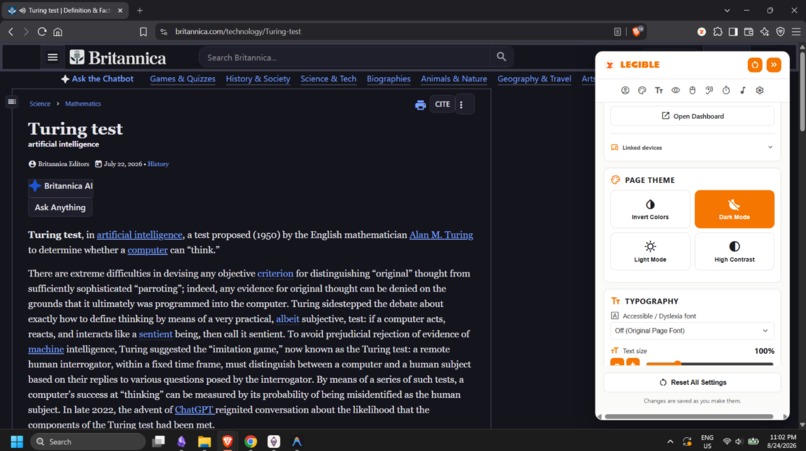Open Google Chrome from taskbar
Viewport: 806px width, 451px height.
(250, 442)
